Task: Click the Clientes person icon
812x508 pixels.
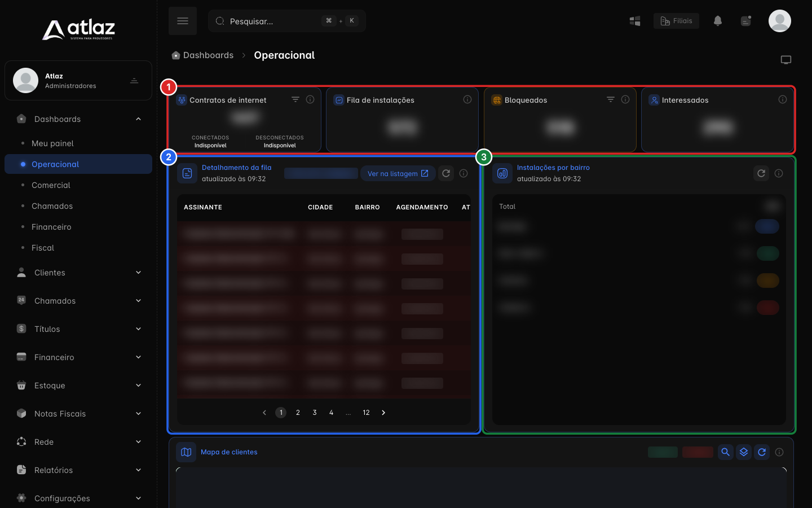Action: pyautogui.click(x=21, y=272)
